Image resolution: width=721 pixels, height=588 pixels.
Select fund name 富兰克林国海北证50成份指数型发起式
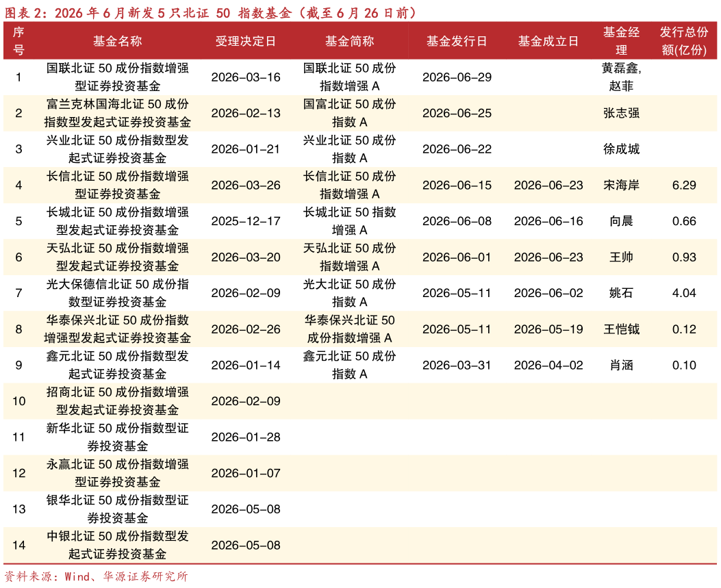pyautogui.click(x=117, y=113)
